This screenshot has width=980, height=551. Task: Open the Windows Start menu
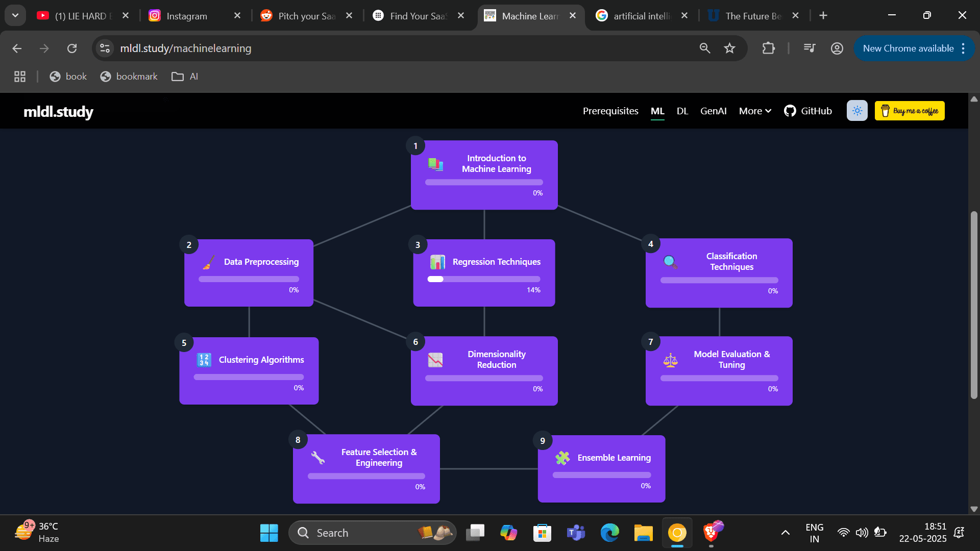pyautogui.click(x=269, y=533)
